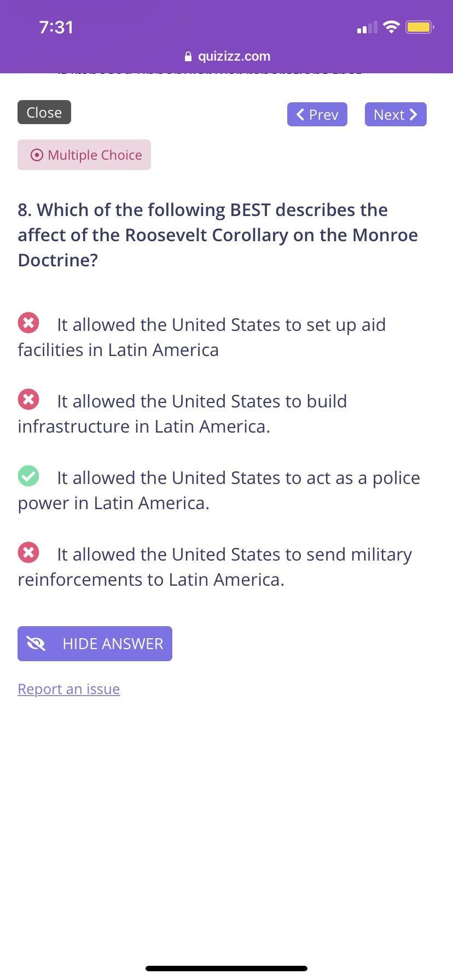The height and width of the screenshot is (980, 453).
Task: Click the green checkmark beside police power answer
Action: click(x=28, y=476)
